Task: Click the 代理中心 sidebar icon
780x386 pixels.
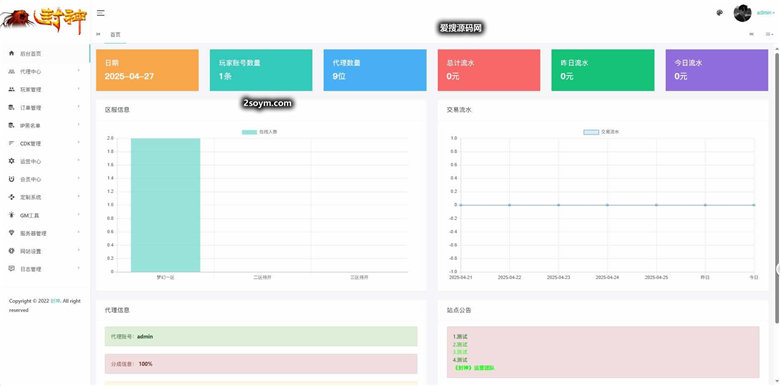Action: [x=11, y=71]
